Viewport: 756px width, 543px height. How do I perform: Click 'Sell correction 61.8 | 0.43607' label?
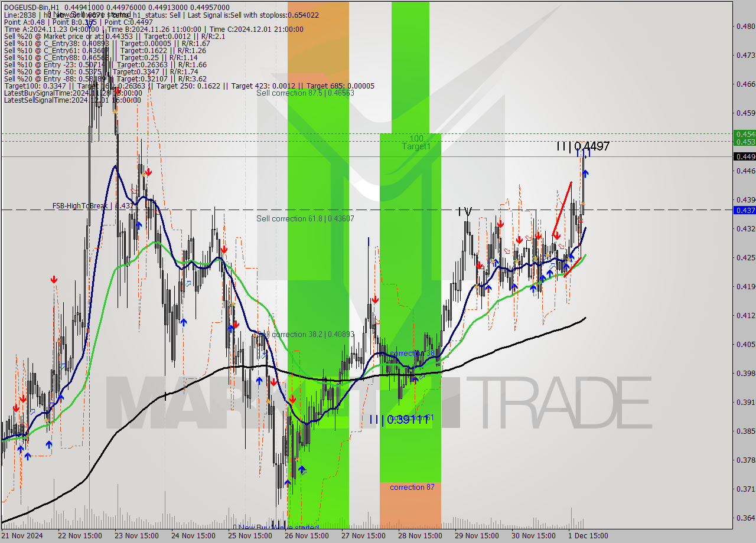[x=305, y=219]
